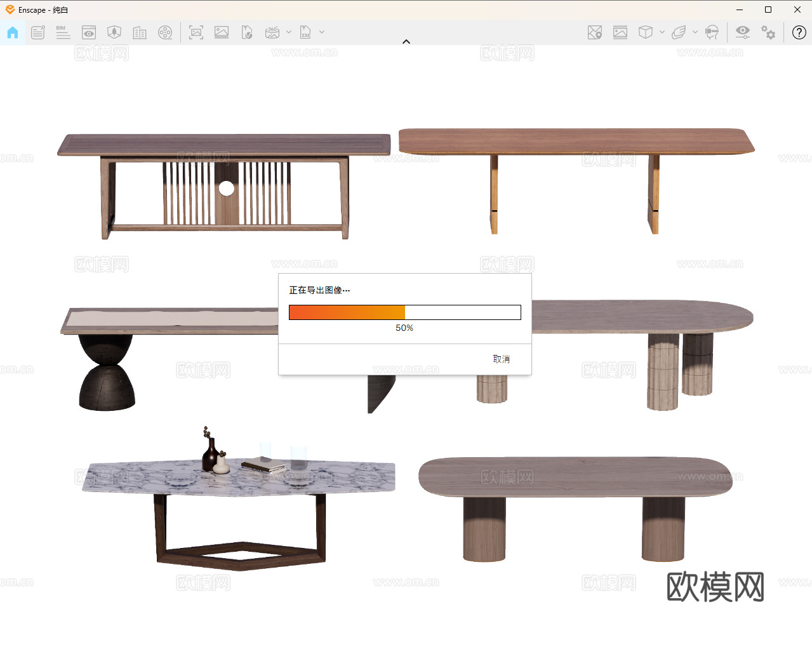Open the site context buildings icon
The height and width of the screenshot is (654, 812).
140,32
